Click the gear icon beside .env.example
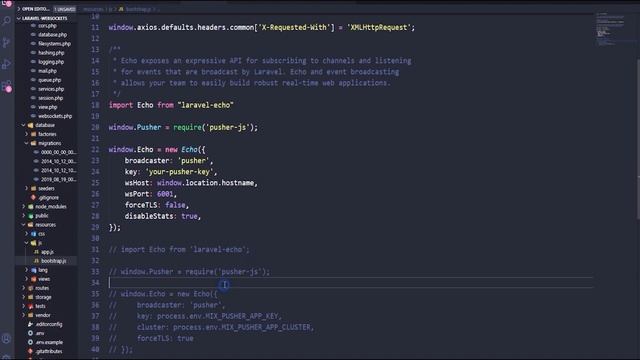Viewport: 640px width, 360px height. (31, 342)
